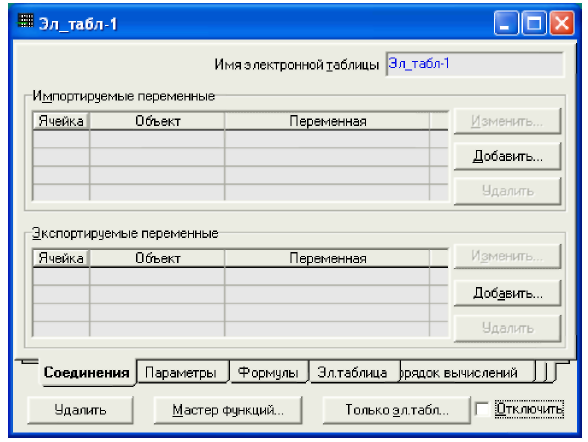Click Переменная column header in the import table
588x442 pixels.
pos(327,121)
